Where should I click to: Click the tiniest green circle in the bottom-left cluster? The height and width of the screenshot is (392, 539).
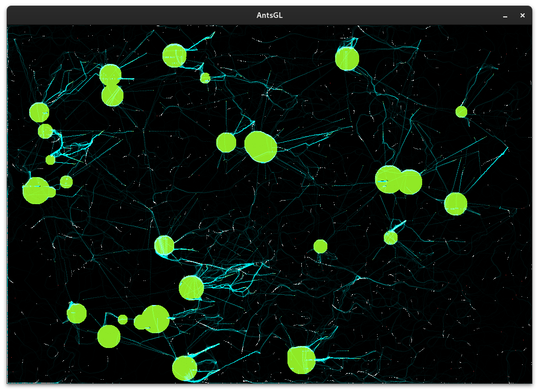pyautogui.click(x=123, y=319)
